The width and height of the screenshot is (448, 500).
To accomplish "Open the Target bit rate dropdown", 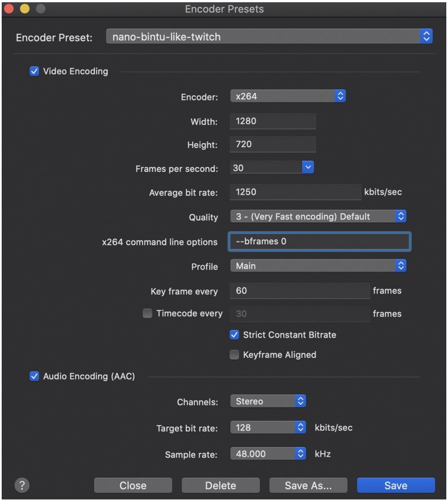I will coord(268,427).
